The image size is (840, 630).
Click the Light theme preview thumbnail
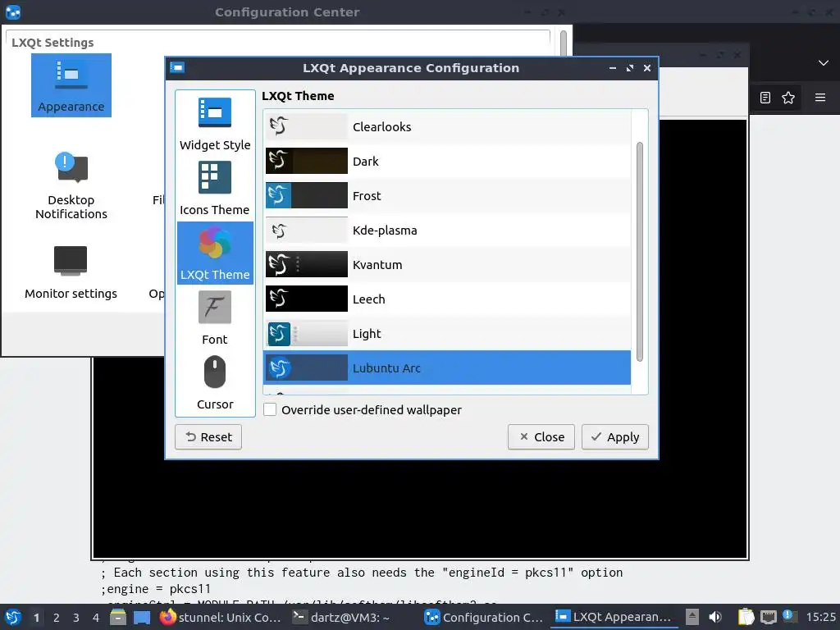[x=307, y=333]
